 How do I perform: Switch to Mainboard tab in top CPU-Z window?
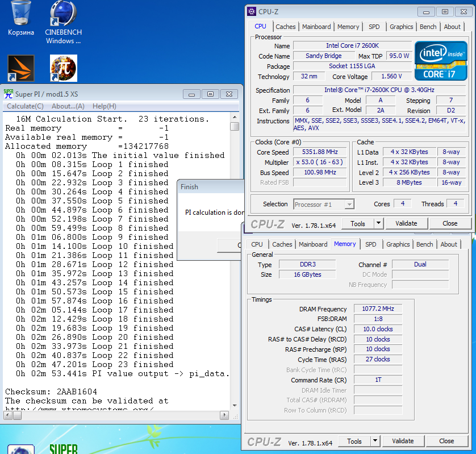(316, 27)
